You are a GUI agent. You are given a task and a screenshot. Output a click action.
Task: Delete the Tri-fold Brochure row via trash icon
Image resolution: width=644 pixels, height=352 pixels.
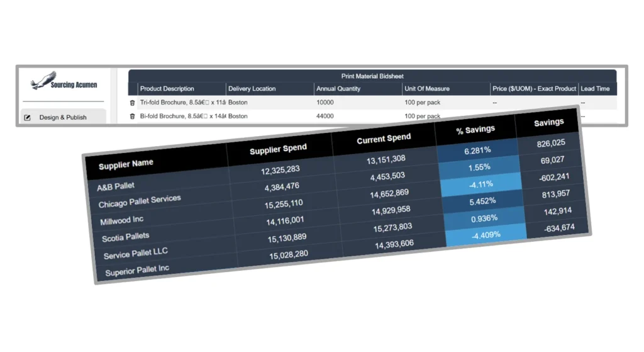[132, 103]
